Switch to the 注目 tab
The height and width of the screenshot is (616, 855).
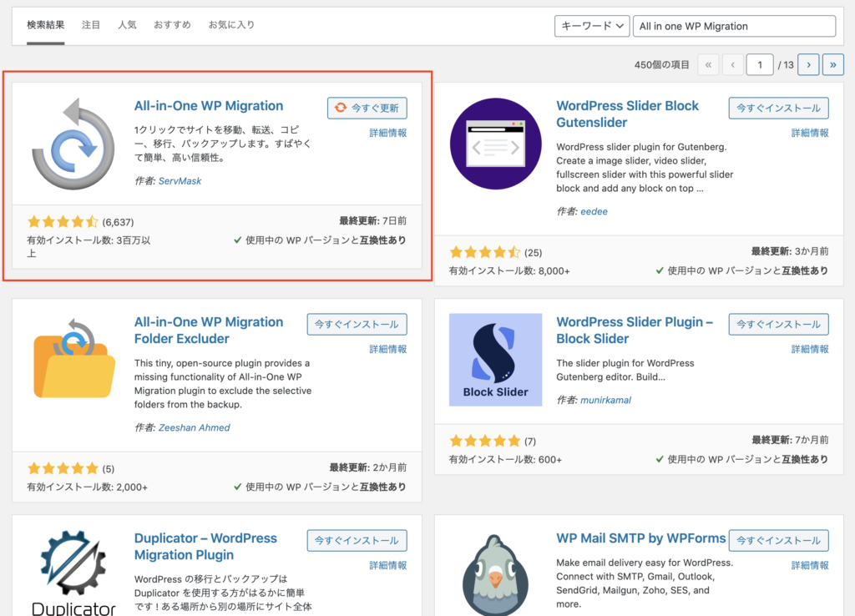click(x=91, y=25)
